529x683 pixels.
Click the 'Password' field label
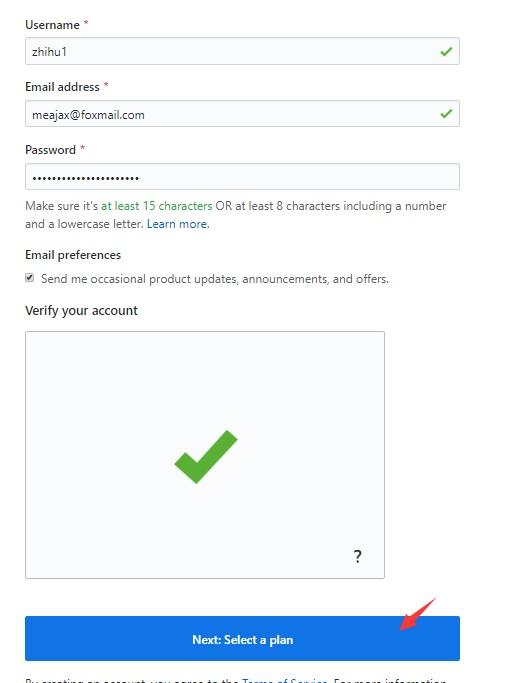51,150
